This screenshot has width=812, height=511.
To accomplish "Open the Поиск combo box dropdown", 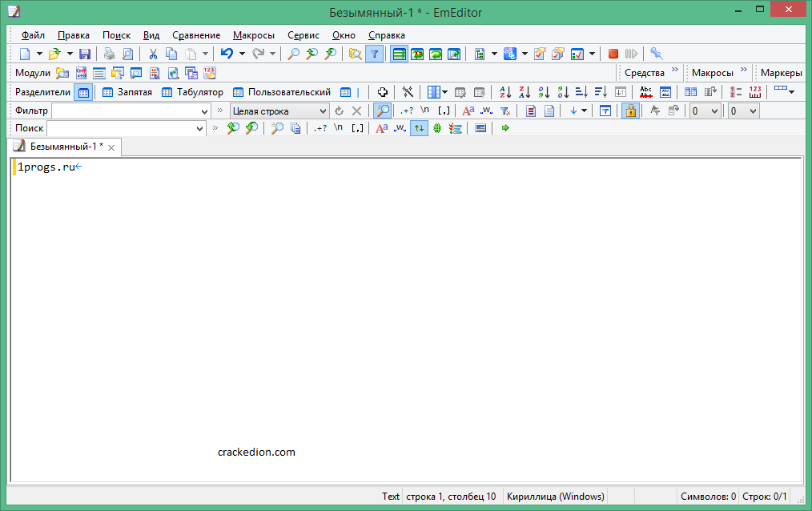I will (199, 128).
